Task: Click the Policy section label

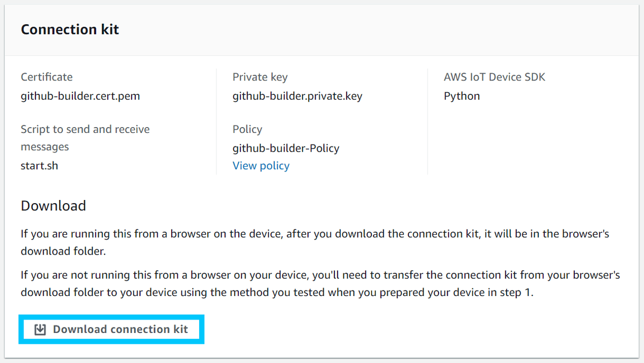Action: click(x=247, y=129)
